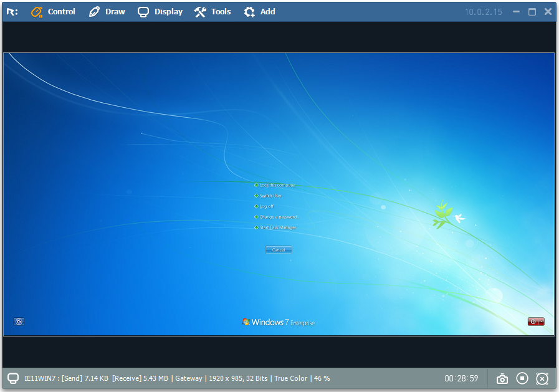Image resolution: width=559 pixels, height=392 pixels.
Task: Click the red shut down power button
Action: tap(533, 322)
